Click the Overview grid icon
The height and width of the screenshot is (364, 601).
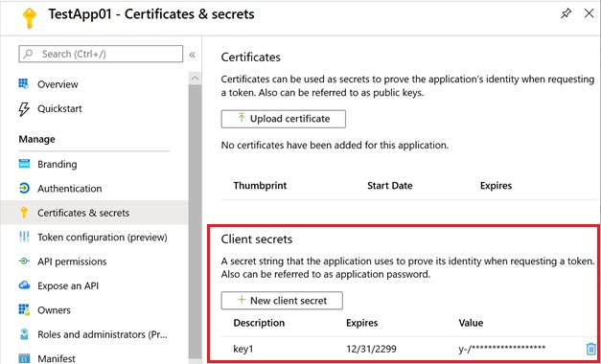point(24,84)
